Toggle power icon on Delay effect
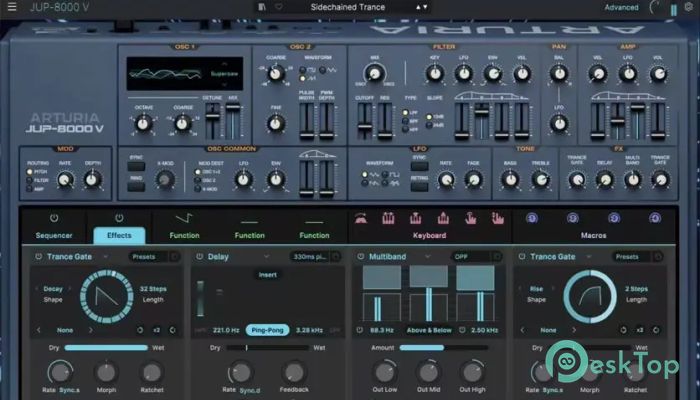This screenshot has height=400, width=700. [x=198, y=256]
